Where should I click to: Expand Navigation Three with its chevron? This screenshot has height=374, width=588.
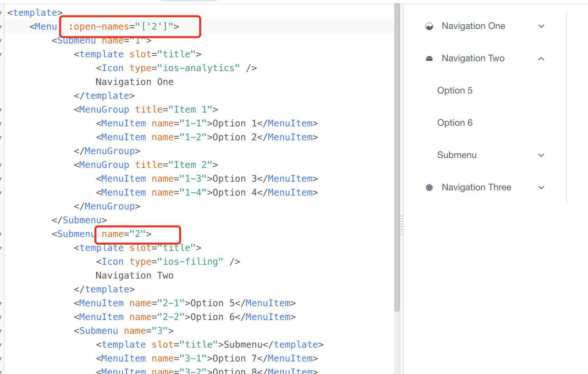click(541, 187)
